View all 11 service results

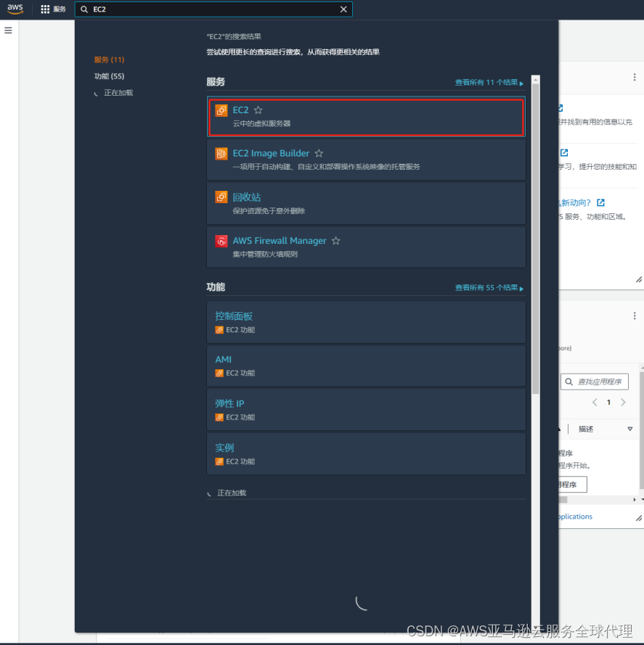coord(489,83)
